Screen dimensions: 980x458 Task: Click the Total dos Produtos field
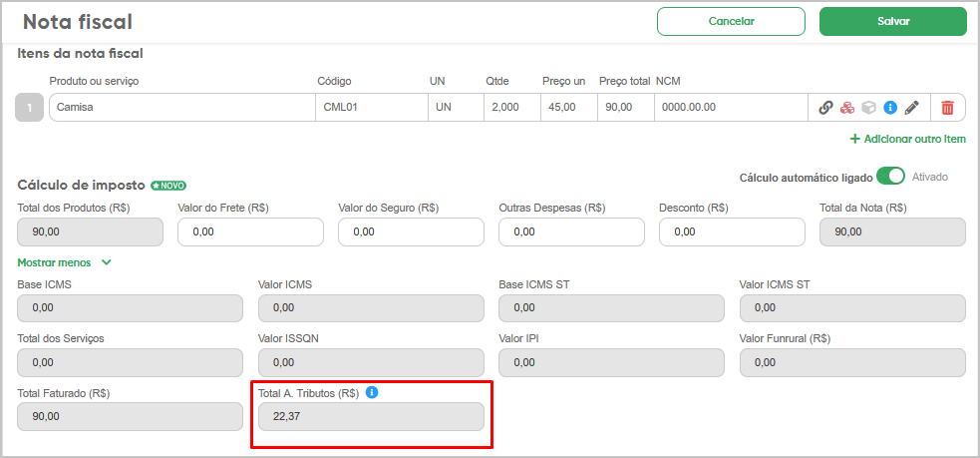click(90, 232)
